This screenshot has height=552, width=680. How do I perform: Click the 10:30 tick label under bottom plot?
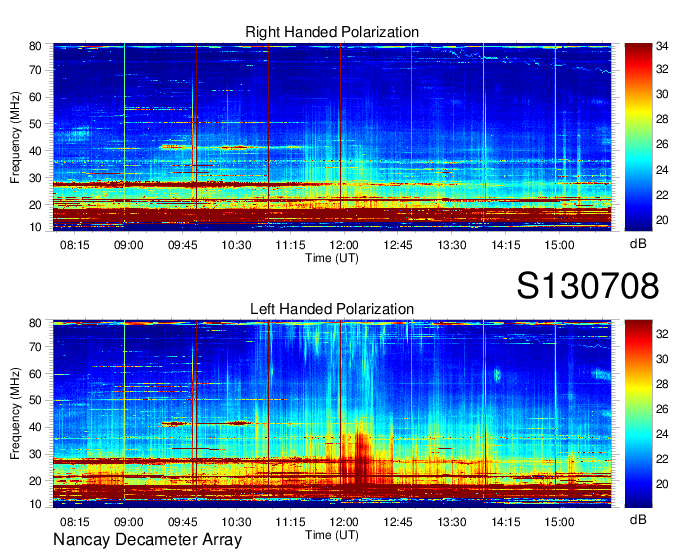(x=236, y=522)
